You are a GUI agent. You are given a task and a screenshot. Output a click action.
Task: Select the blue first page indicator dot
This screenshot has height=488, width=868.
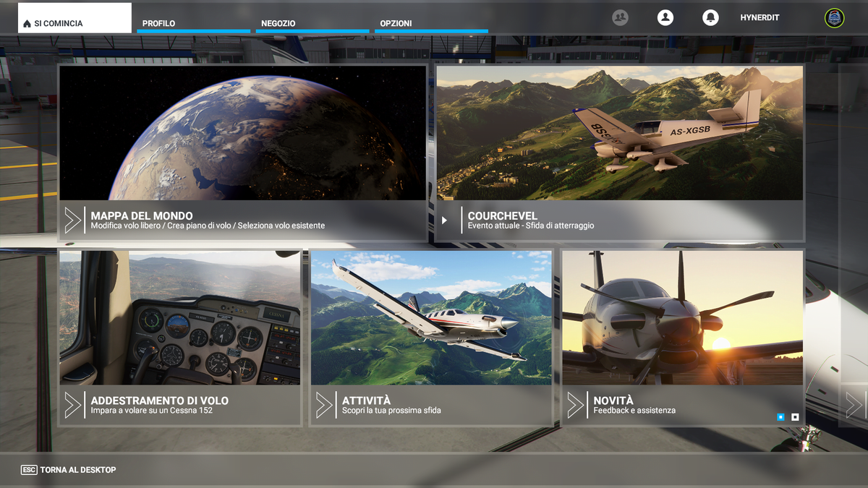pyautogui.click(x=780, y=416)
